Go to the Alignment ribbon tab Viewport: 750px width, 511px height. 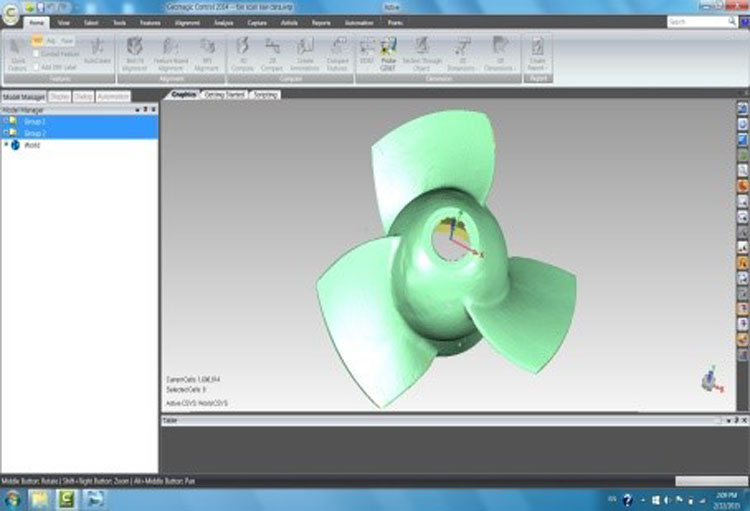[x=187, y=22]
